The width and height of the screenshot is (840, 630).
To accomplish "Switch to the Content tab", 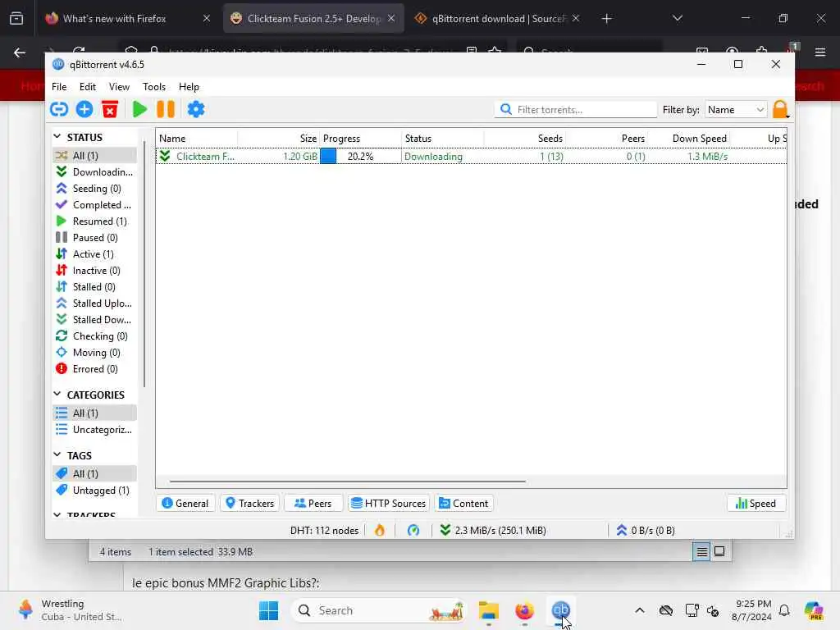I will pos(464,504).
